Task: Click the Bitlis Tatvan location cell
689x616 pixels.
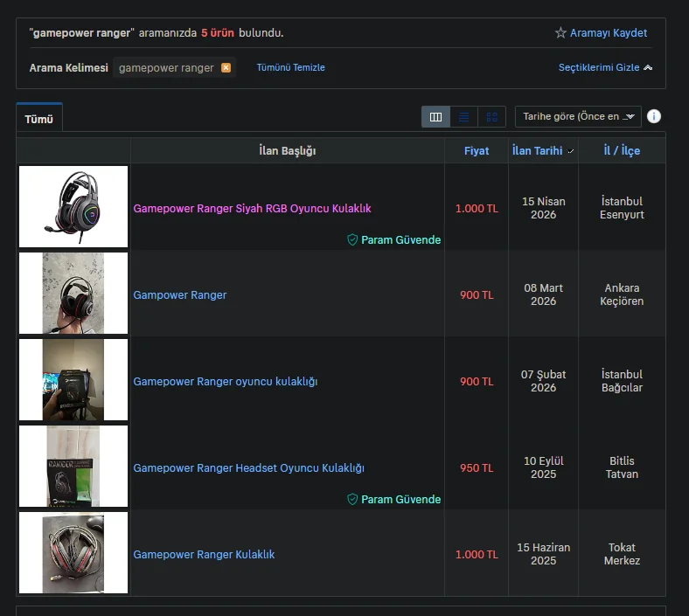Action: pyautogui.click(x=622, y=467)
